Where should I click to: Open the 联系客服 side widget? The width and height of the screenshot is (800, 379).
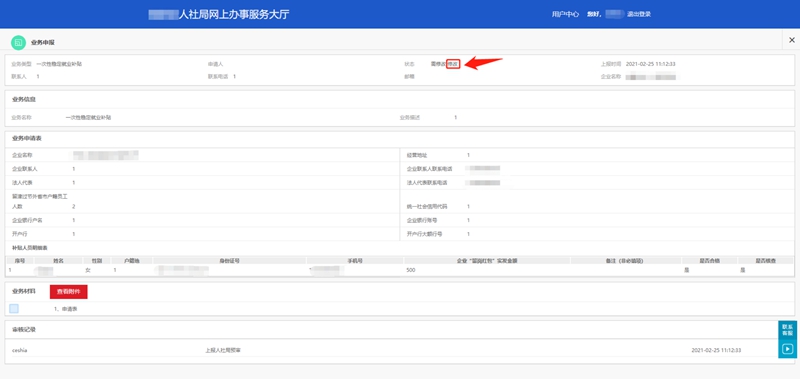[x=787, y=330]
